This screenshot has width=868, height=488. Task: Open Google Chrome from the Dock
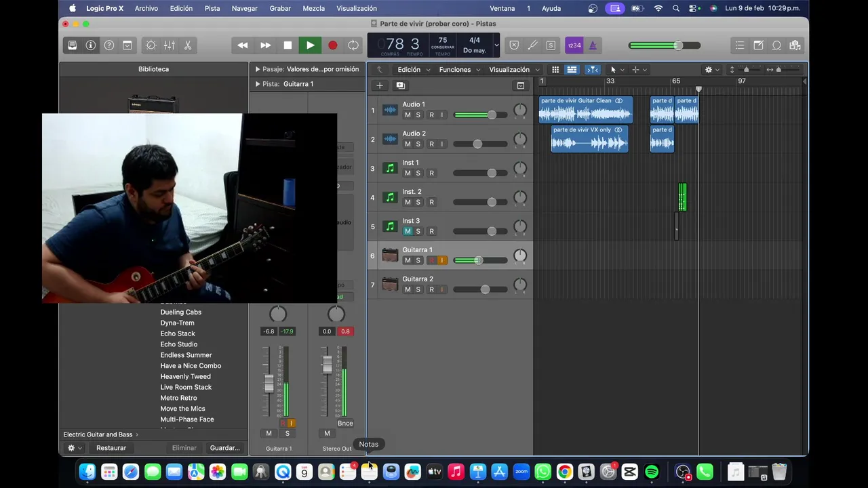(x=564, y=472)
